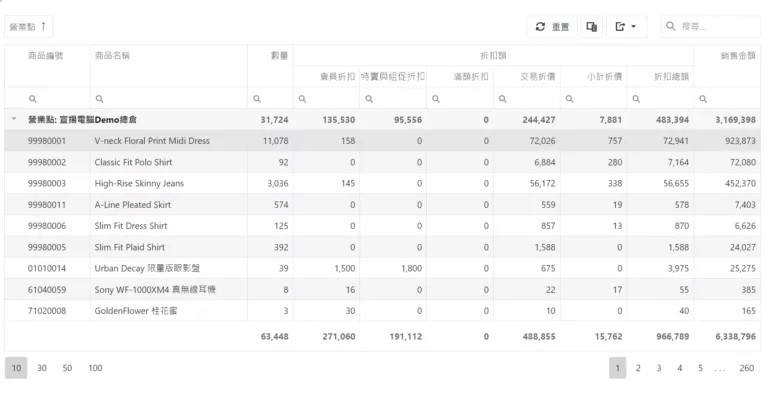Click product code 99980002

pos(47,162)
